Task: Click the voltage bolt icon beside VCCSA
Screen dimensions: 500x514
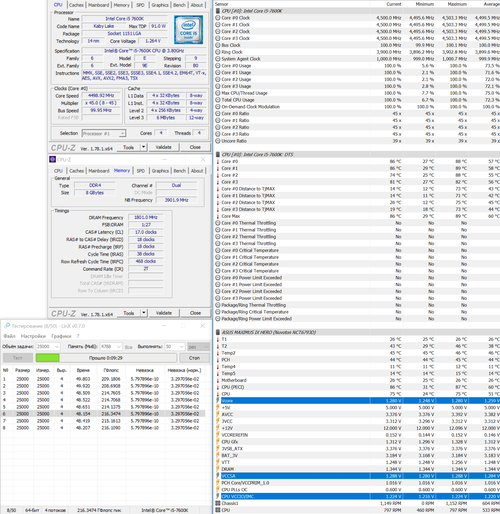Action: click(x=218, y=476)
